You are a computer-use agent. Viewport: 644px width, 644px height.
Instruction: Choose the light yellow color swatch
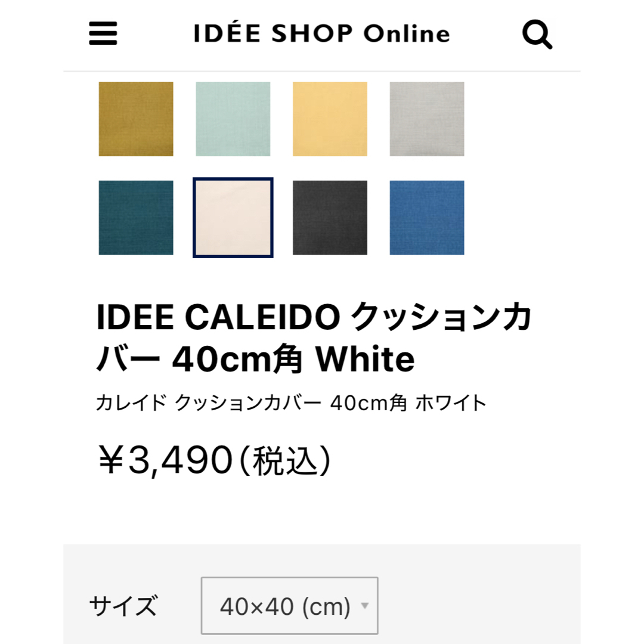(330, 119)
